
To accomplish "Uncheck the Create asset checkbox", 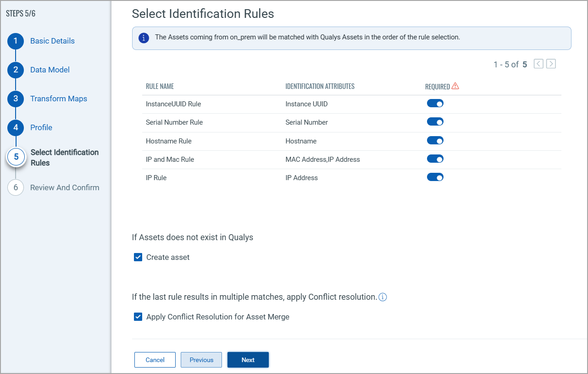I will coord(138,257).
